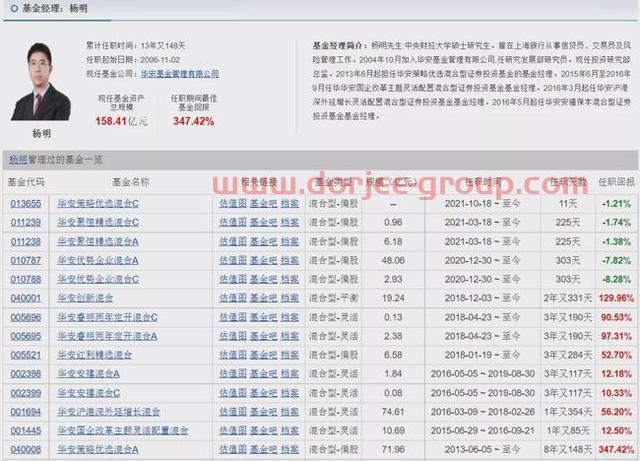640x461 pixels.
Task: Open fund code 010788 link
Action: (26, 279)
